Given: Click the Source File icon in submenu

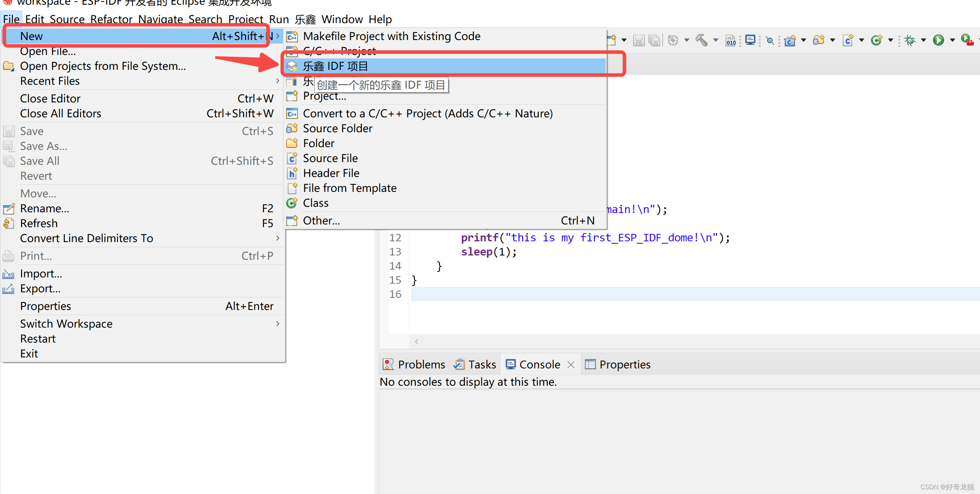Looking at the screenshot, I should [292, 158].
